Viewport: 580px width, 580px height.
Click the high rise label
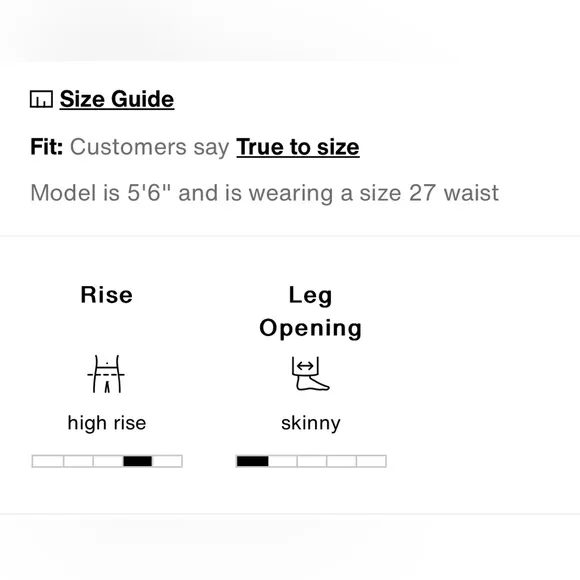(x=107, y=423)
